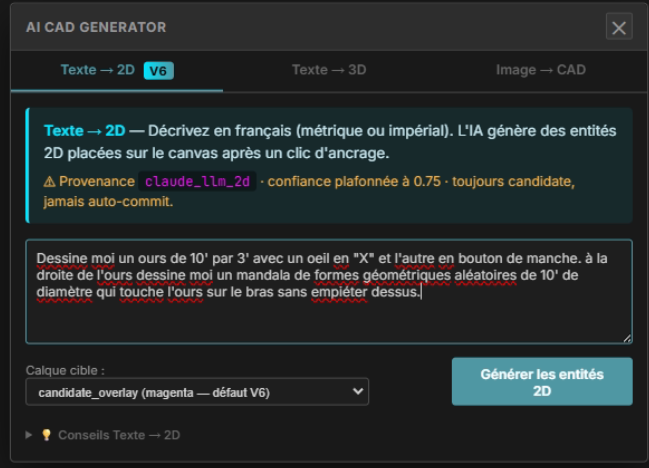Click the chevron arrow of candidate_overlay dropdown
This screenshot has height=468, width=649.
357,392
